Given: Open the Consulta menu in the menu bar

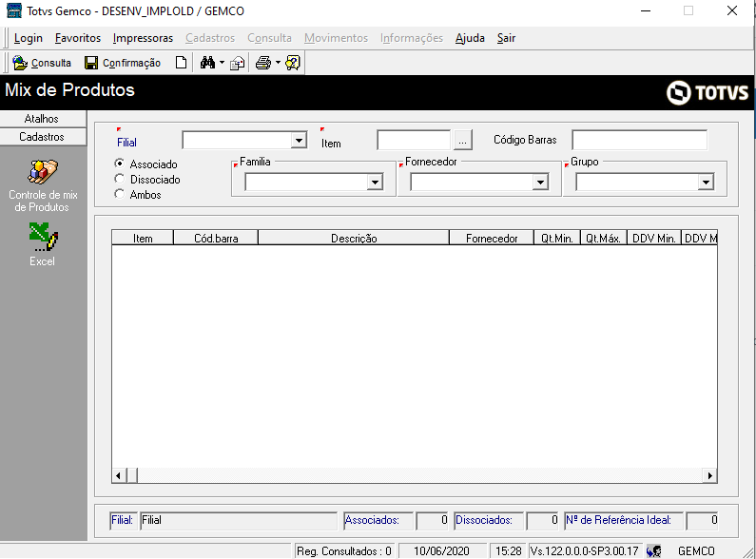Looking at the screenshot, I should (269, 38).
